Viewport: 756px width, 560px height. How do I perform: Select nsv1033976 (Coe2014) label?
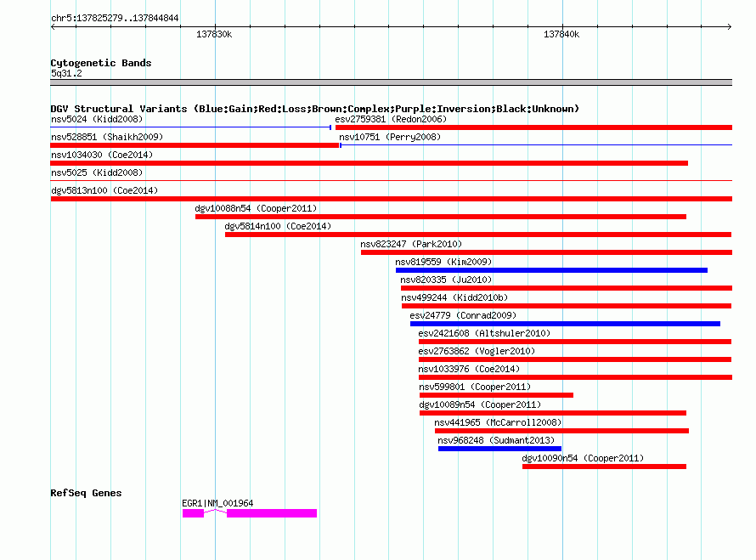469,369
